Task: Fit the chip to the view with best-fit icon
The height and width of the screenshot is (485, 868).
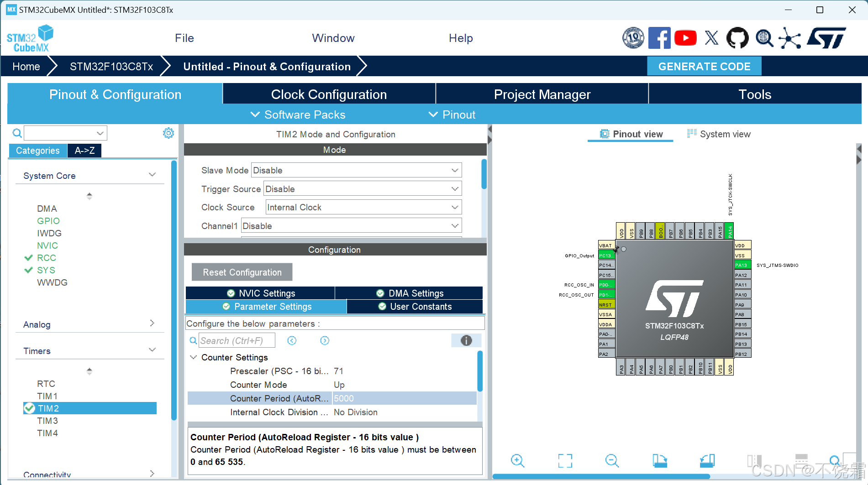Action: coord(565,461)
